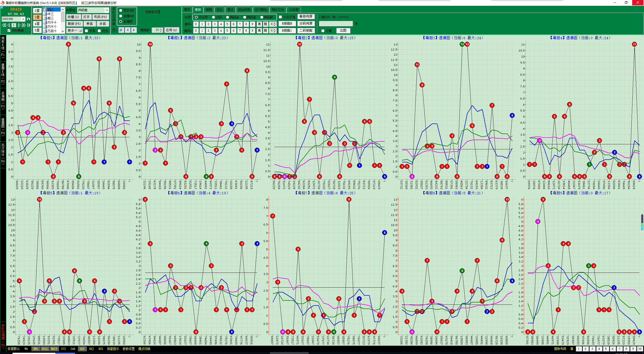Tick the 记重 checkbox
The height and width of the screenshot is (354, 644).
323,31
